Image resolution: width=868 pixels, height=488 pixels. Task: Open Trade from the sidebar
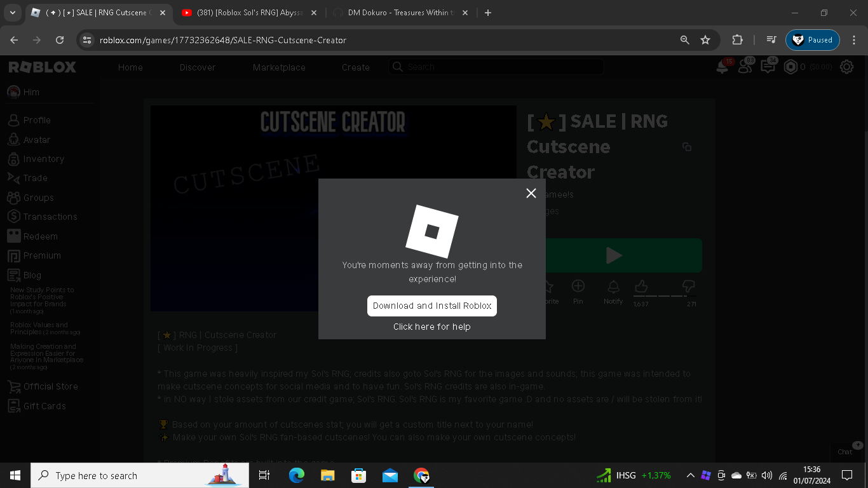click(27, 178)
